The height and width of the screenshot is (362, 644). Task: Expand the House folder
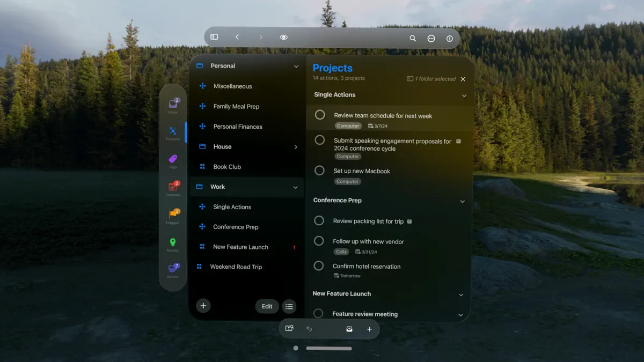tap(296, 146)
